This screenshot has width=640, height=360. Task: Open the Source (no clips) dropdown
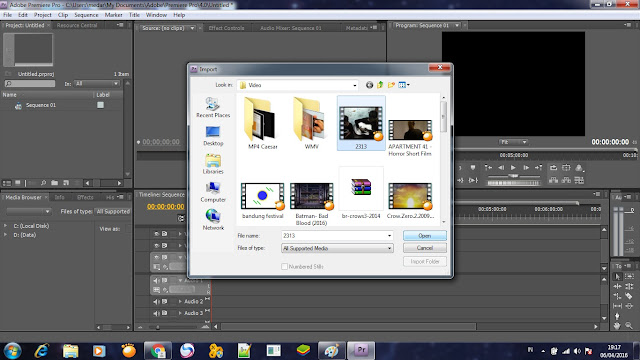pos(192,28)
